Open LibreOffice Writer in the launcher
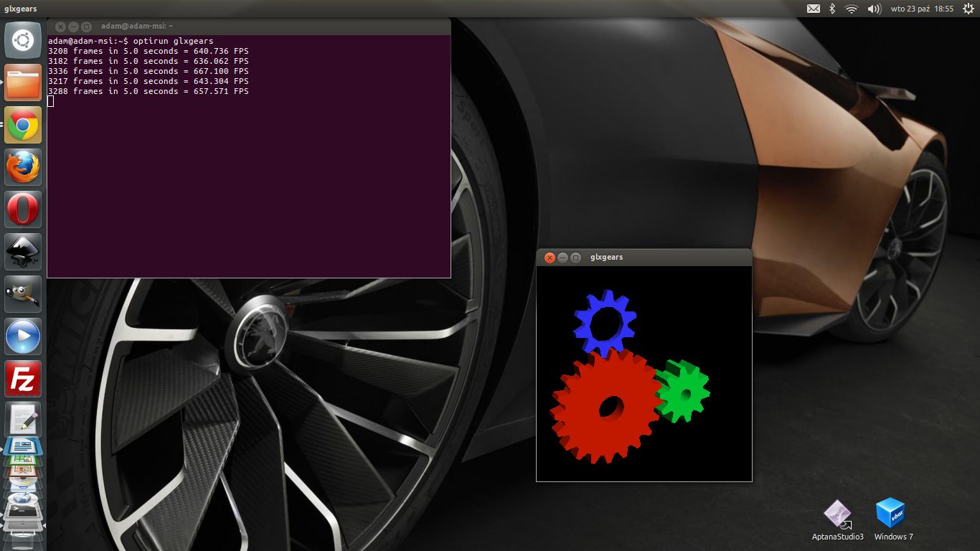 (x=23, y=446)
